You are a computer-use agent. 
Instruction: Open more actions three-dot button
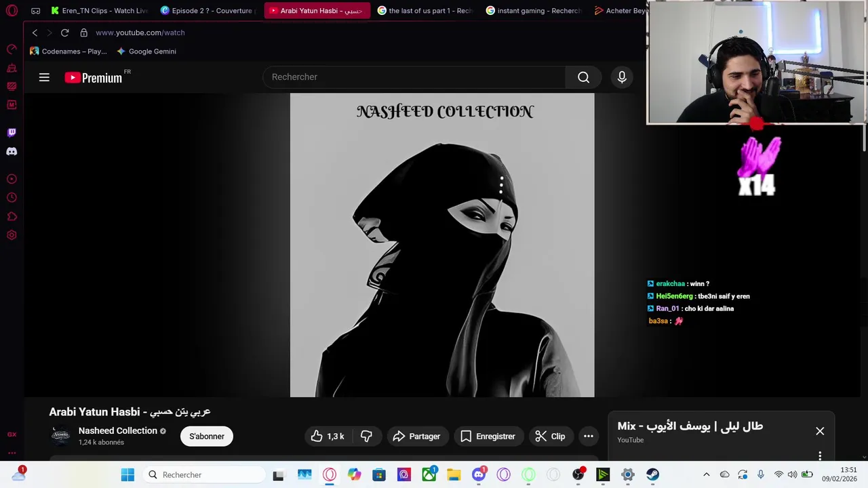(x=589, y=436)
